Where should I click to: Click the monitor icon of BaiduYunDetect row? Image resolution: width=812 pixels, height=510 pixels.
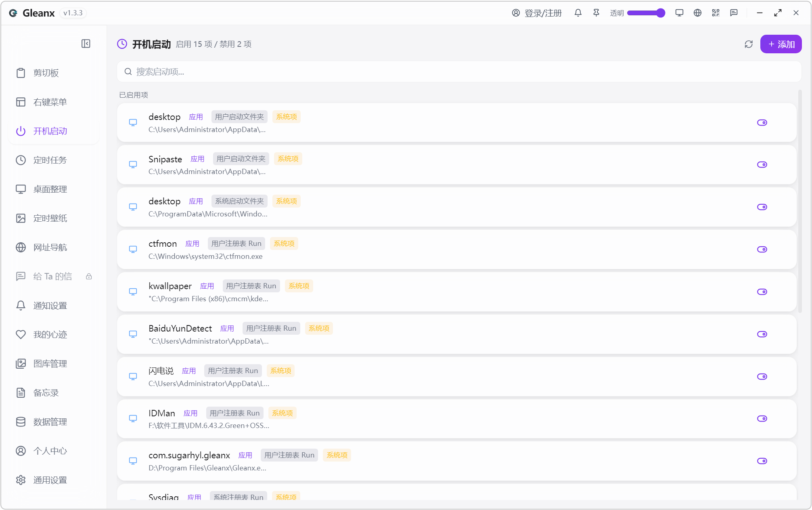tap(133, 334)
